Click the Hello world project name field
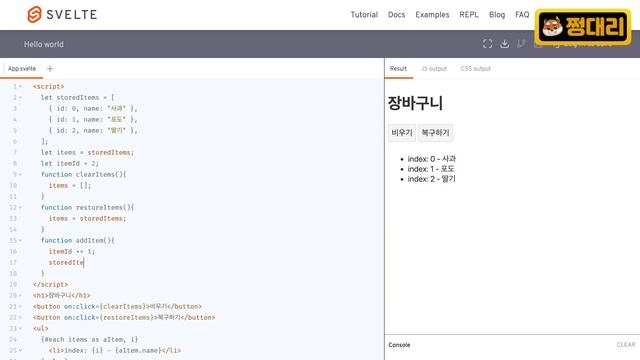 click(x=44, y=44)
